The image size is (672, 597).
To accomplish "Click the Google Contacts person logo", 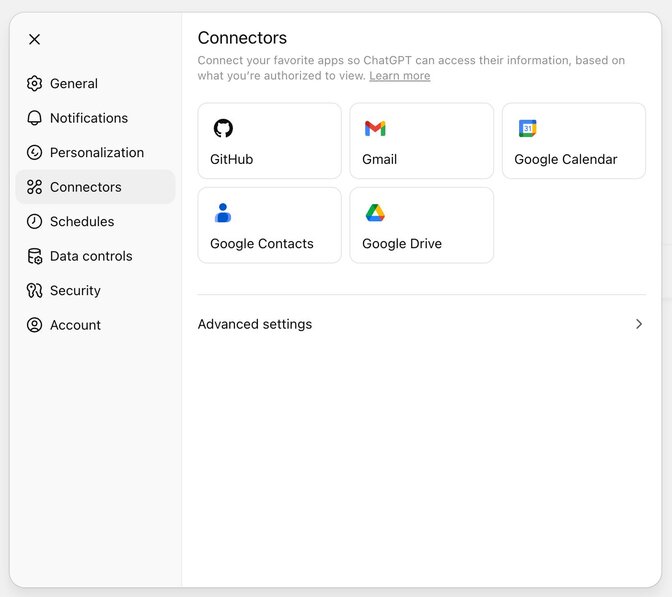I will point(223,213).
